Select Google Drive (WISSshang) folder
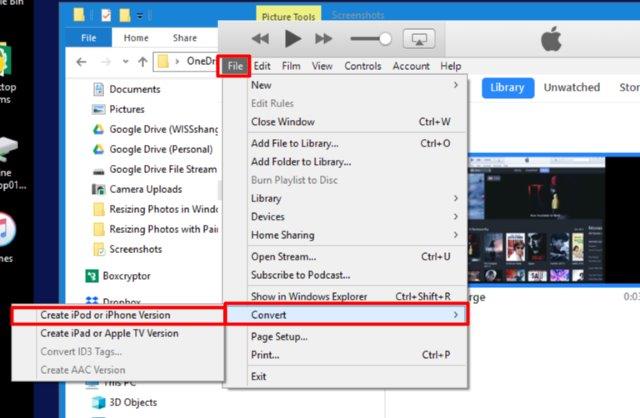 point(156,129)
